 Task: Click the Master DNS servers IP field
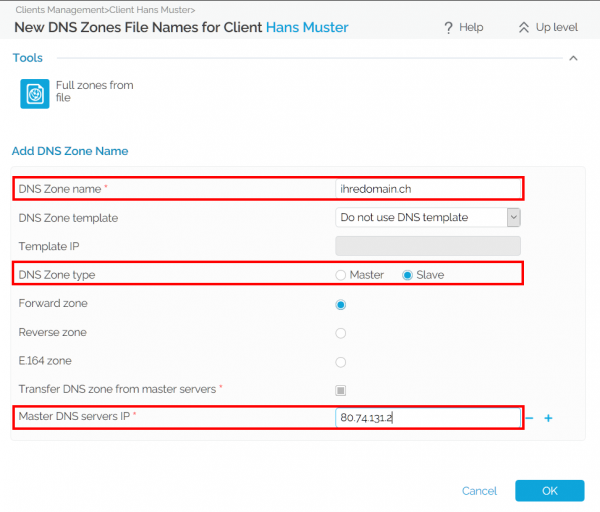click(x=427, y=417)
